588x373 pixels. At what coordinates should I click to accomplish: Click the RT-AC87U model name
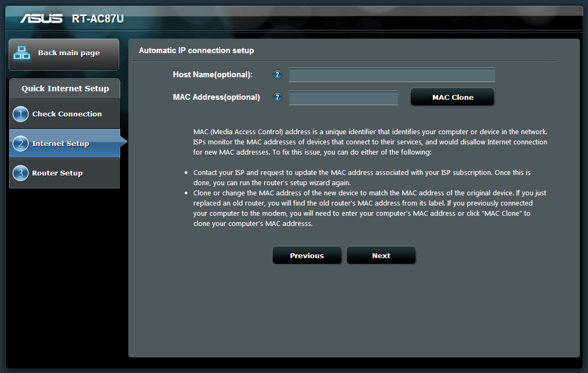point(98,19)
